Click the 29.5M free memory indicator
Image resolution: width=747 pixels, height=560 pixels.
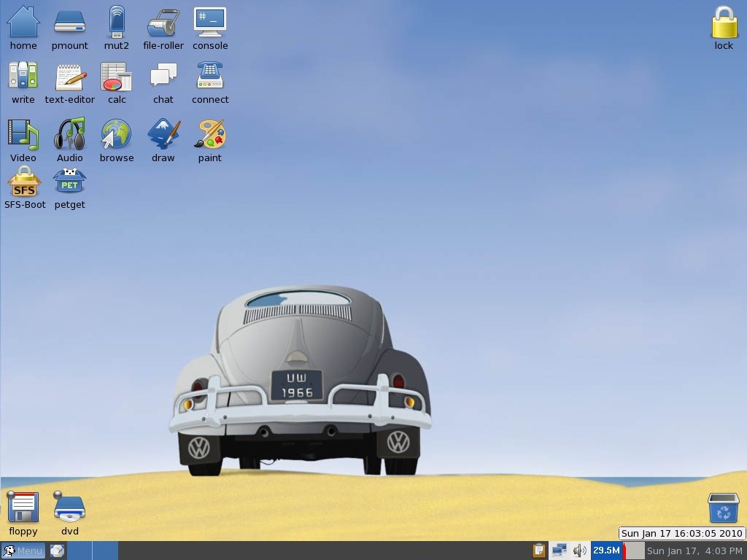pos(606,551)
